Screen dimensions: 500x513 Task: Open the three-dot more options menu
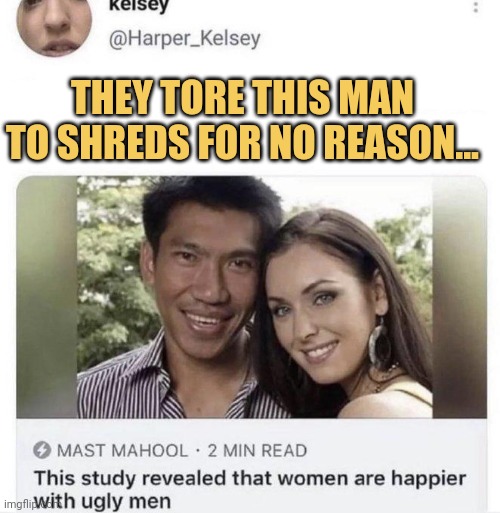coord(476,7)
